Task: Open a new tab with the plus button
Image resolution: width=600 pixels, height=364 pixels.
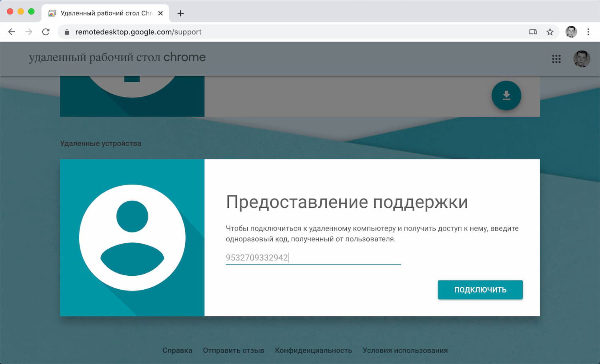Action: point(180,13)
